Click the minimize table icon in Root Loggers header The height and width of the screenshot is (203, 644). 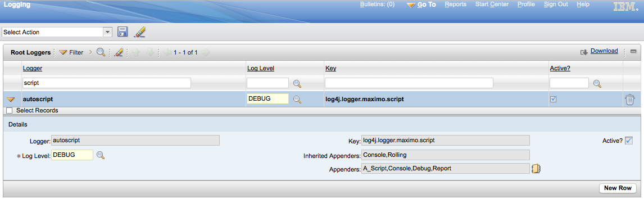633,51
